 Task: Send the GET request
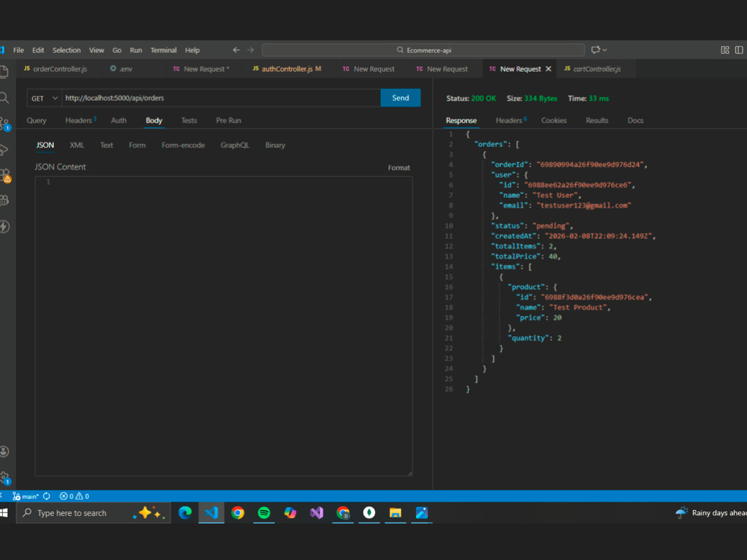pyautogui.click(x=400, y=98)
